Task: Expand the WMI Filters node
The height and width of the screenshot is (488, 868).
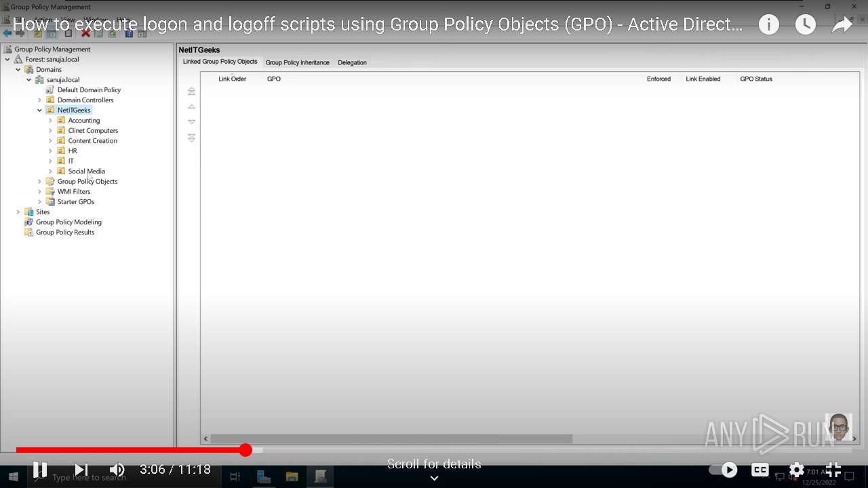Action: coord(39,192)
